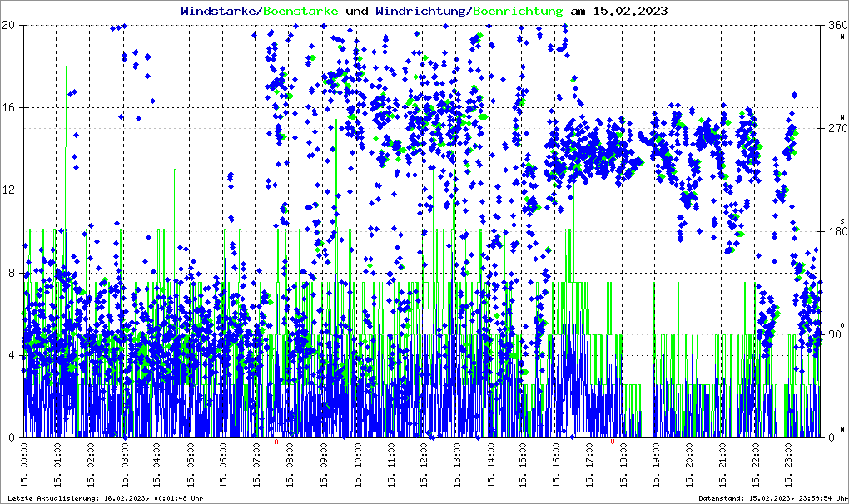Click the '15. 05:00' time label
849x504 pixels.
coord(191,466)
